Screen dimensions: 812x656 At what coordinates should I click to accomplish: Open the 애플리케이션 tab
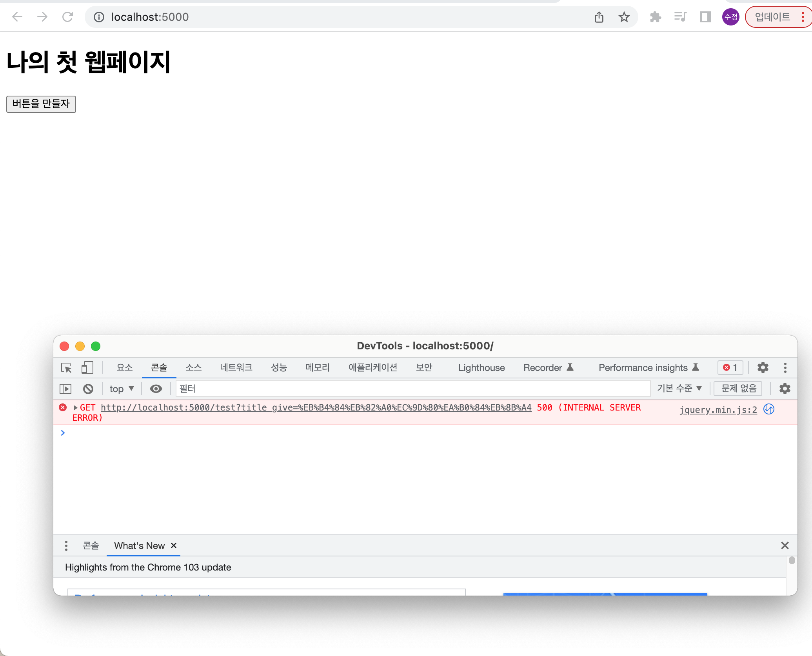tap(373, 367)
